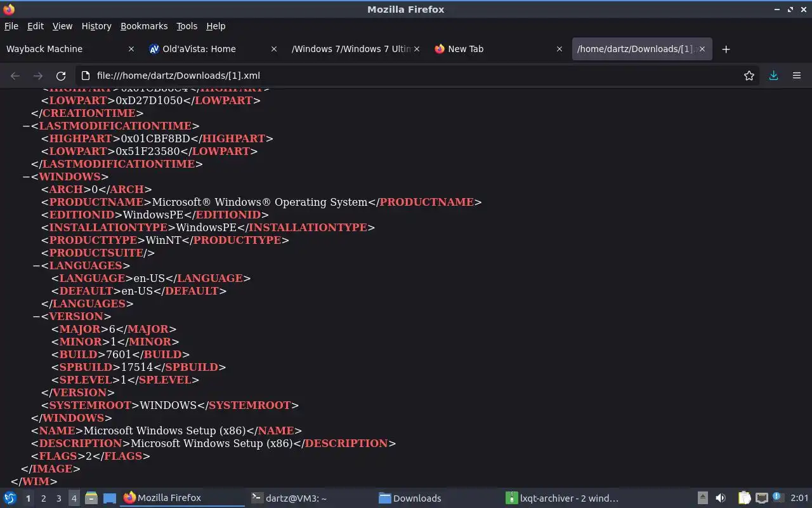
Task: Close the Wayback Machine tab
Action: tap(131, 49)
